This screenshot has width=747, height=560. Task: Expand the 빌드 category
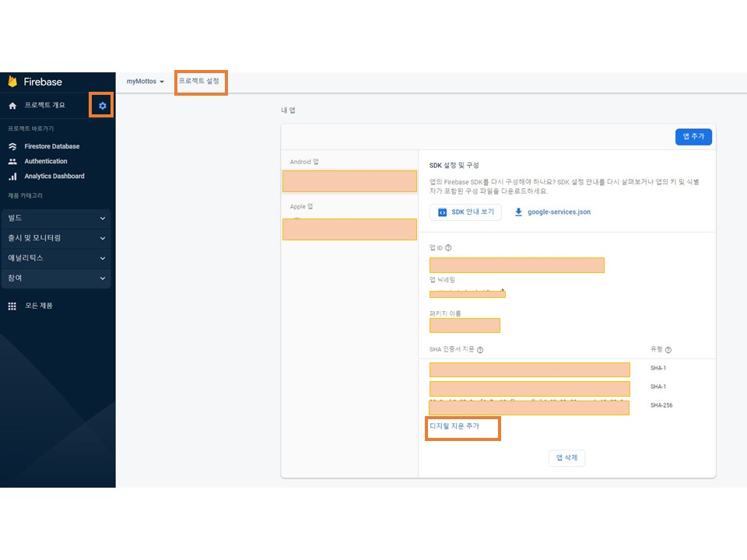56,218
